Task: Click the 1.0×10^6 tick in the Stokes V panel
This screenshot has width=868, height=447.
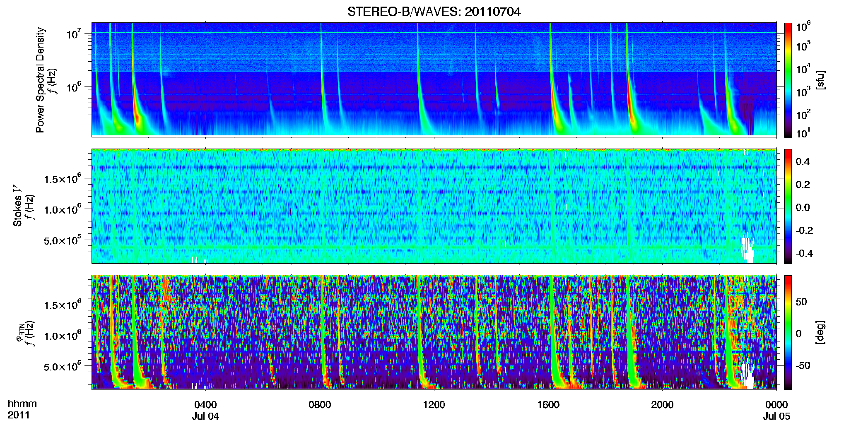Action: click(x=63, y=209)
